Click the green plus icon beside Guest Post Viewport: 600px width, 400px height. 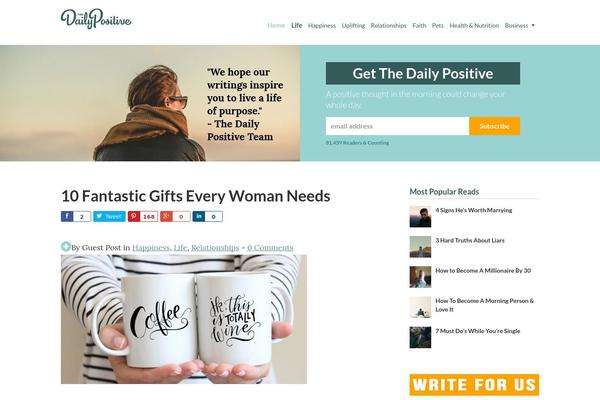[x=66, y=247]
